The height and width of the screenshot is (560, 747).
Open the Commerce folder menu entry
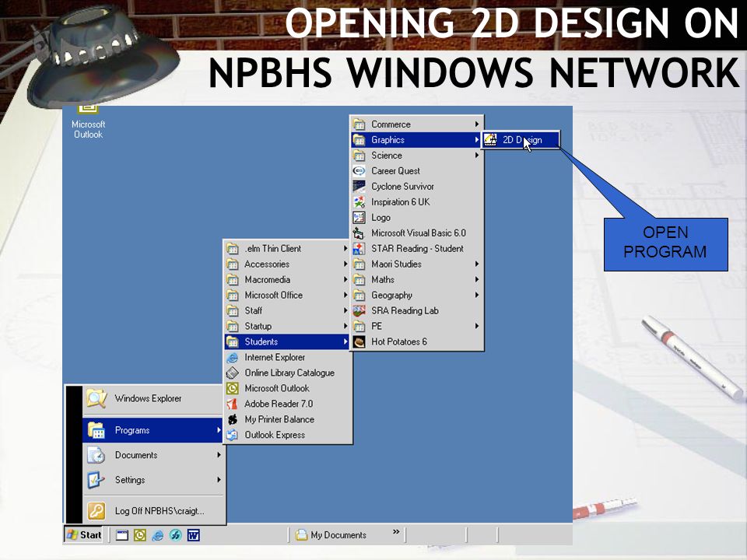(x=417, y=124)
